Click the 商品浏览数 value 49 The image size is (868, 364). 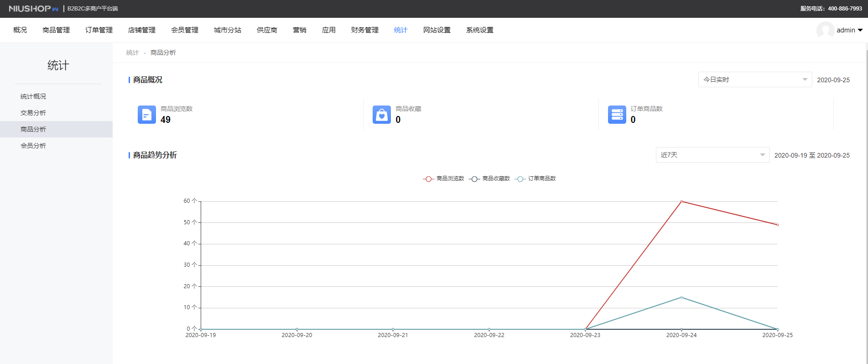tap(166, 120)
